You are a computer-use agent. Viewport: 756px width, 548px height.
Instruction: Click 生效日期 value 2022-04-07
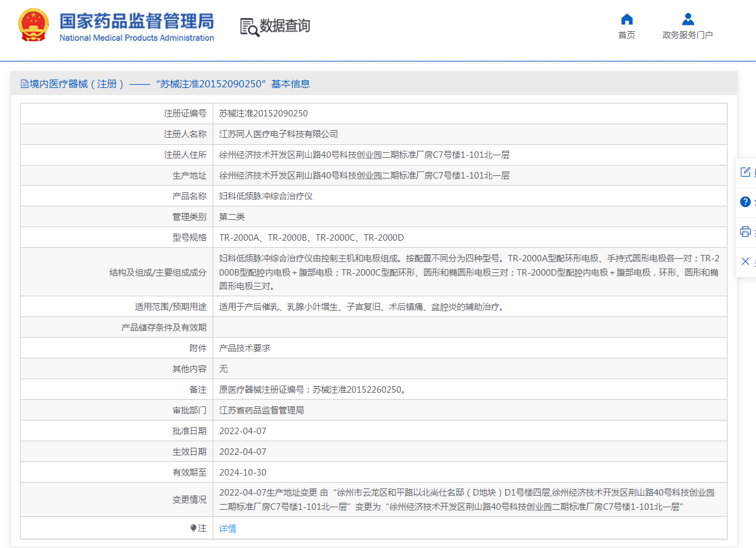(x=243, y=452)
